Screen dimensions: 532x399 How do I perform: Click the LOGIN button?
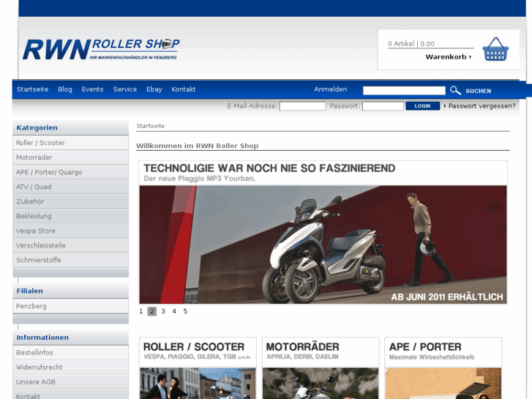coord(422,106)
